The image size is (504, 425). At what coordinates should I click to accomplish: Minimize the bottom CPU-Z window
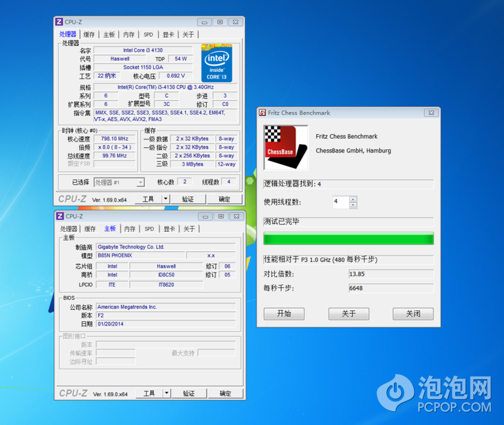(x=206, y=217)
